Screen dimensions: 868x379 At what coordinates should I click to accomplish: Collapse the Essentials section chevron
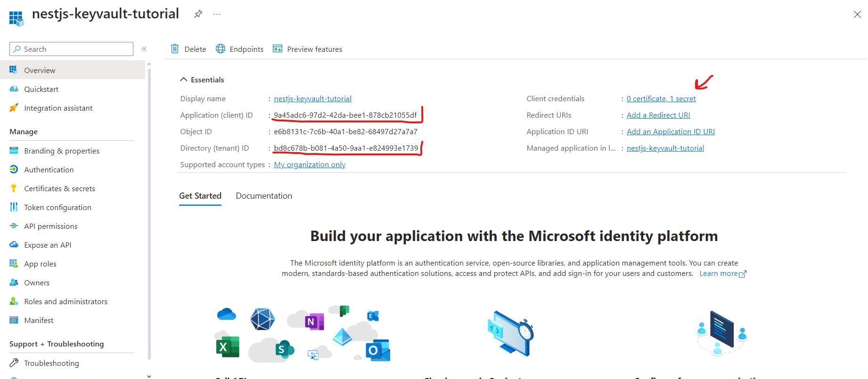click(184, 80)
